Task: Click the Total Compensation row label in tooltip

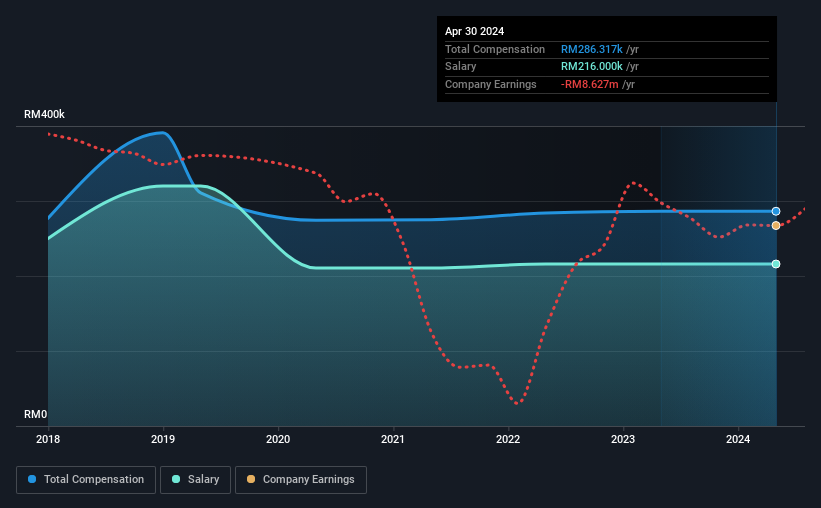Action: pyautogui.click(x=495, y=49)
